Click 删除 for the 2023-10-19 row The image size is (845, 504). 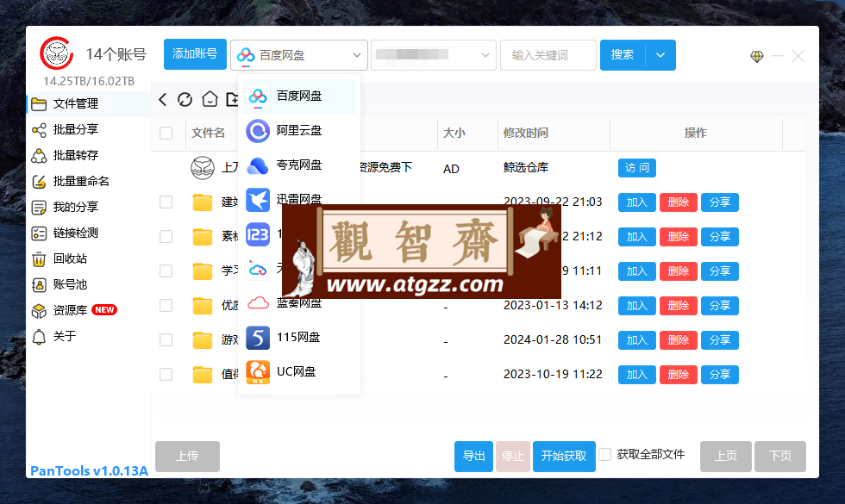tap(679, 375)
